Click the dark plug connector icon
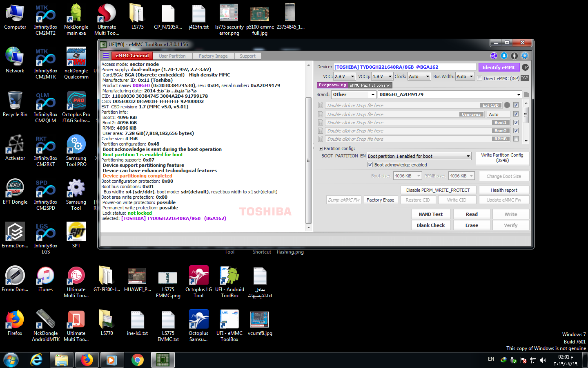The image size is (588, 368). point(514,56)
